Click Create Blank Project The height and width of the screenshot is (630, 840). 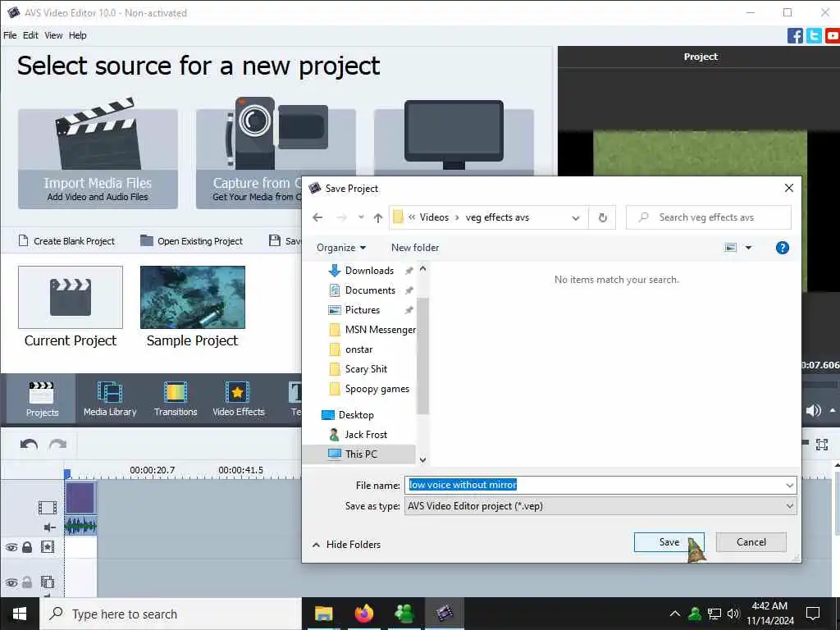pos(67,241)
